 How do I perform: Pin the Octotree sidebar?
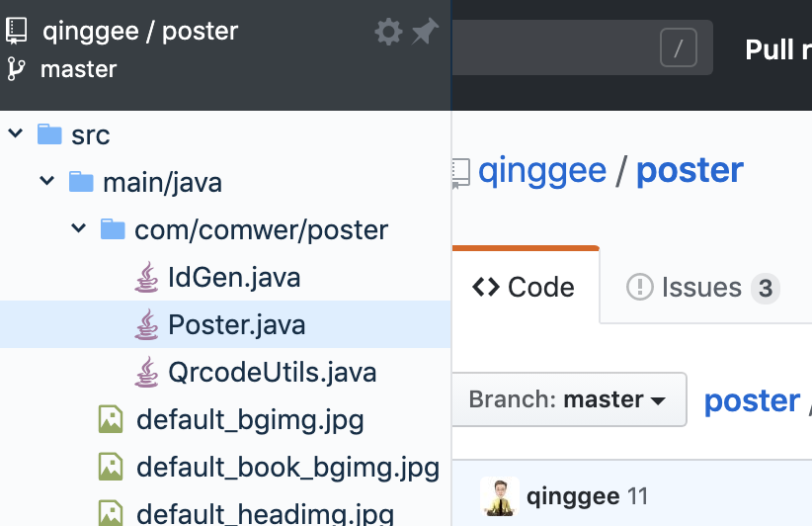(x=425, y=33)
